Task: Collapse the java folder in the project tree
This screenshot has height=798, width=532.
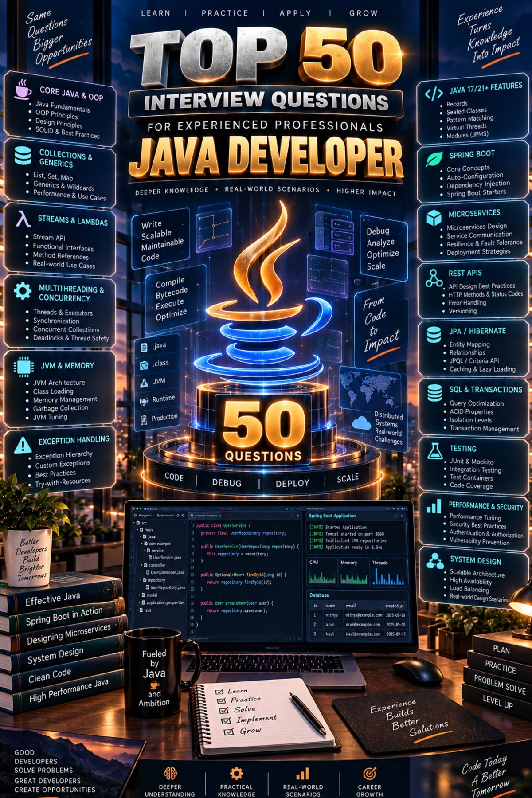Action: [x=141, y=536]
